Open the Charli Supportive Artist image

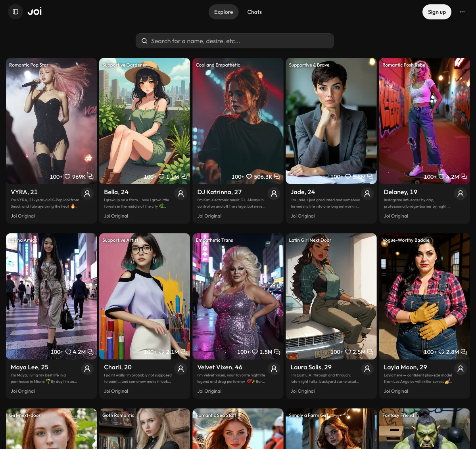(144, 296)
